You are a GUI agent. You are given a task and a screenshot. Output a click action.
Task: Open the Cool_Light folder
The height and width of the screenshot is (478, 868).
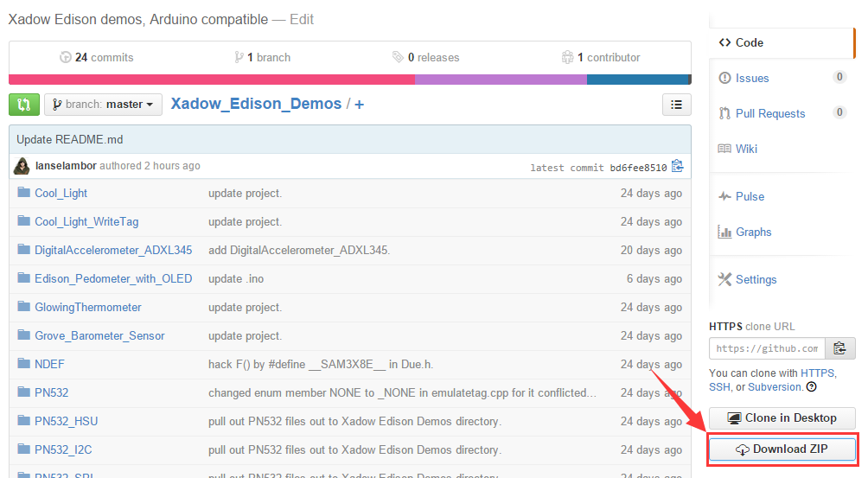61,193
